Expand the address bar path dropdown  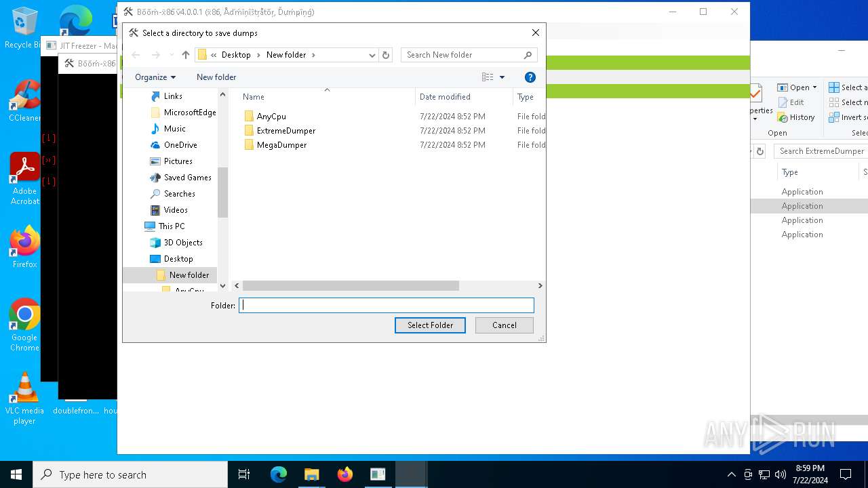tap(372, 55)
